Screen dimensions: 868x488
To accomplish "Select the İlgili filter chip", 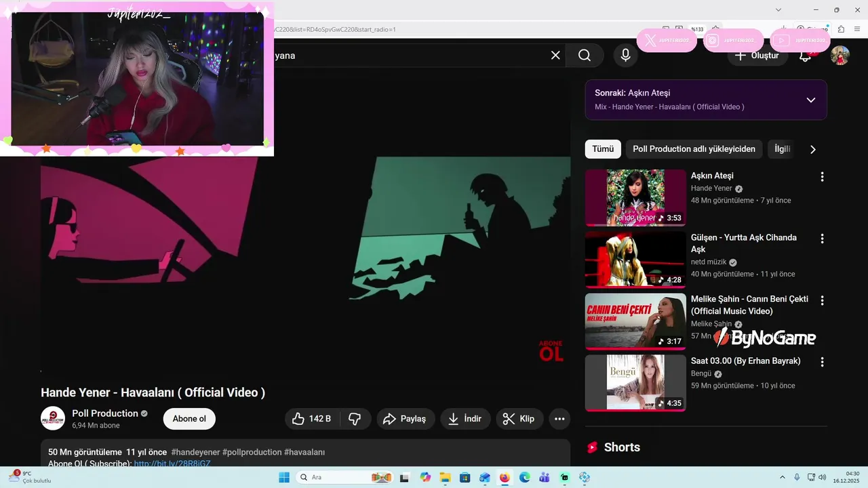I will tap(783, 149).
